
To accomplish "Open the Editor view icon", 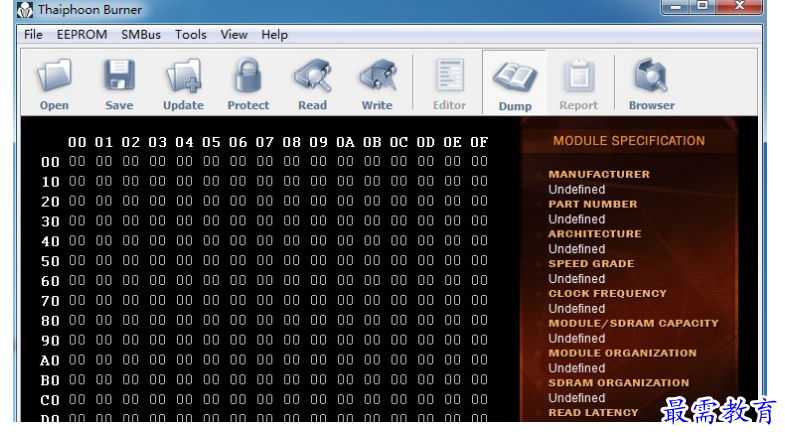I will coord(450,75).
